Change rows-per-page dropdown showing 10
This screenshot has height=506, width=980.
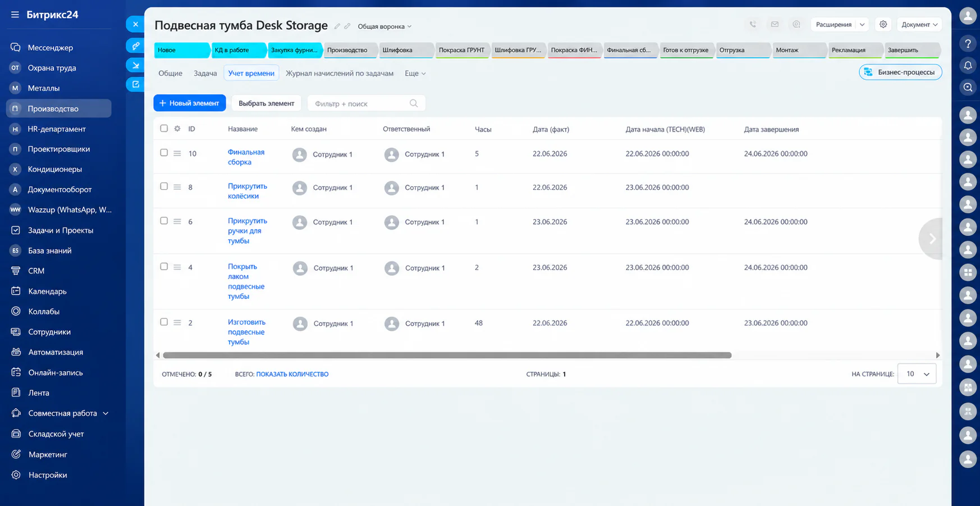(x=917, y=374)
